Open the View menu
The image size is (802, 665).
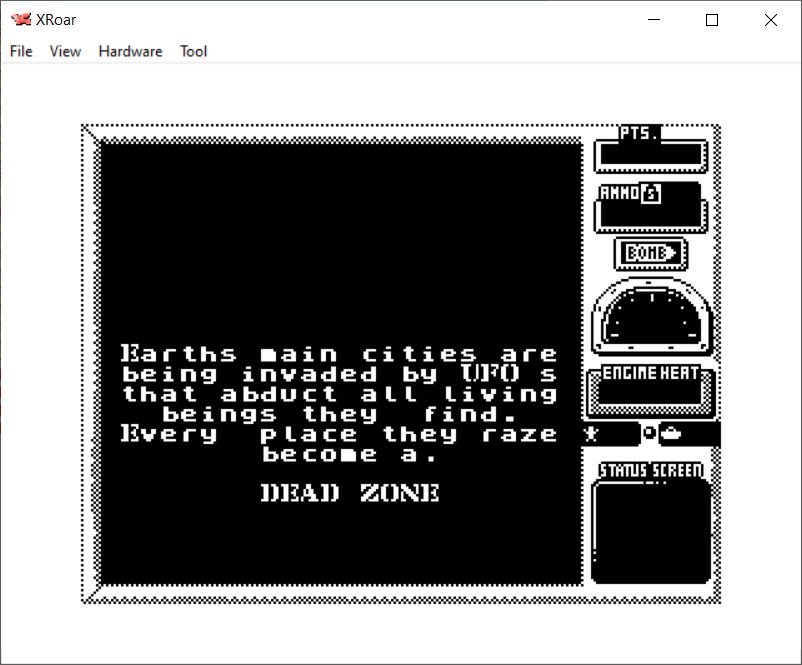point(65,51)
